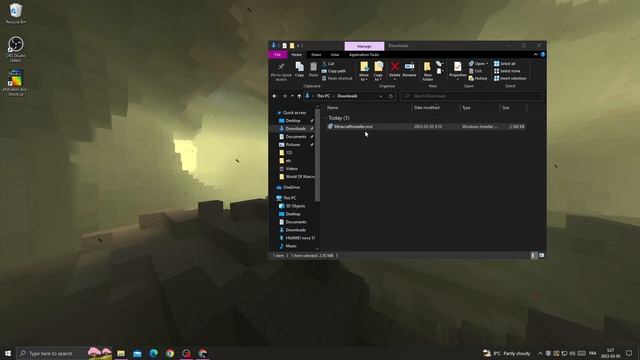640x360 pixels.
Task: Collapse the ribbon with the chevron
Action: [536, 55]
